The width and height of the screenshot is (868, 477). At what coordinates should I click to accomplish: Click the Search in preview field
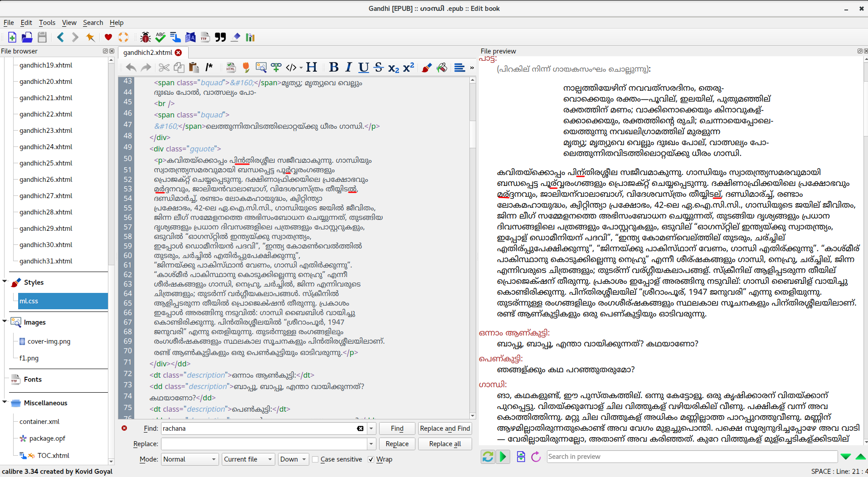(692, 457)
